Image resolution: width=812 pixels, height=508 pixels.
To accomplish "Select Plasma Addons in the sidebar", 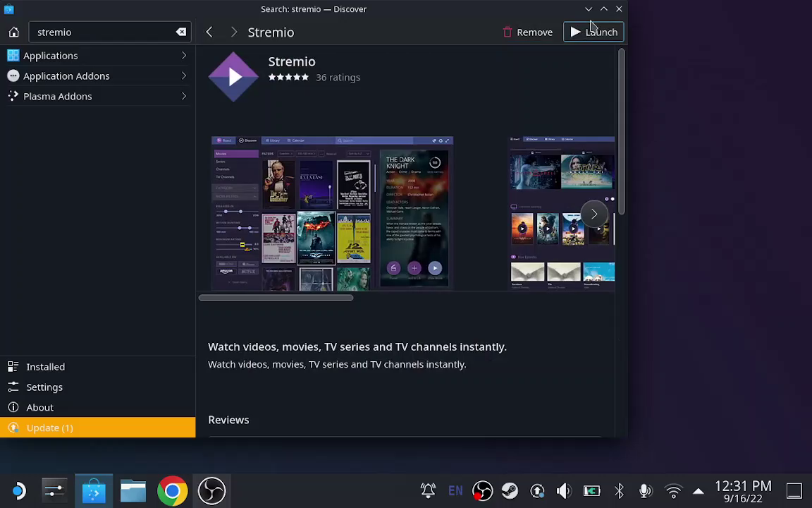I will [x=97, y=96].
